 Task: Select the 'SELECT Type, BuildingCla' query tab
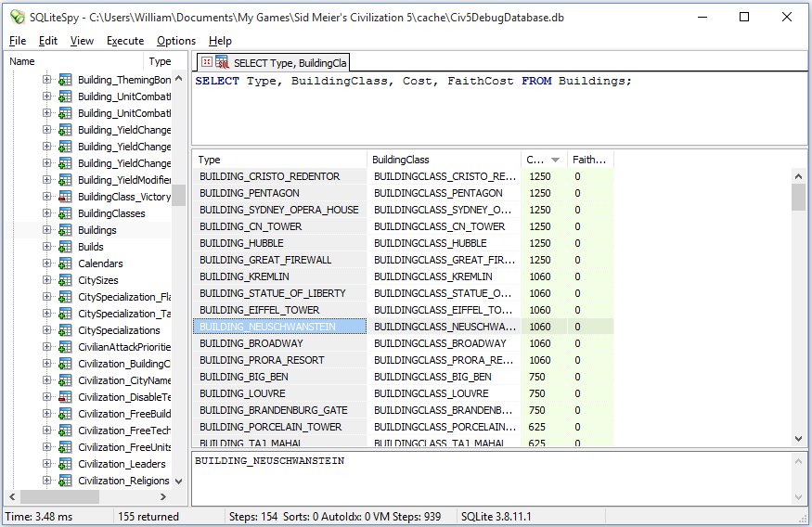coord(274,63)
